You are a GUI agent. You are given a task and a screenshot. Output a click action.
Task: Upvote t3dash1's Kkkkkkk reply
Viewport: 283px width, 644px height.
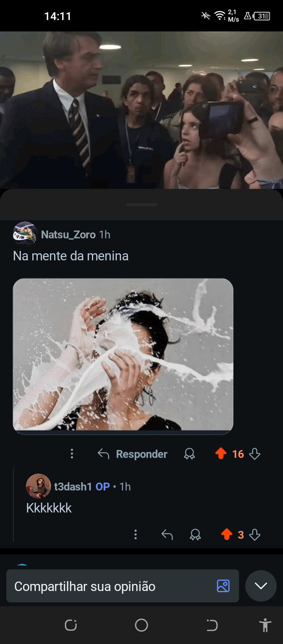(x=227, y=534)
